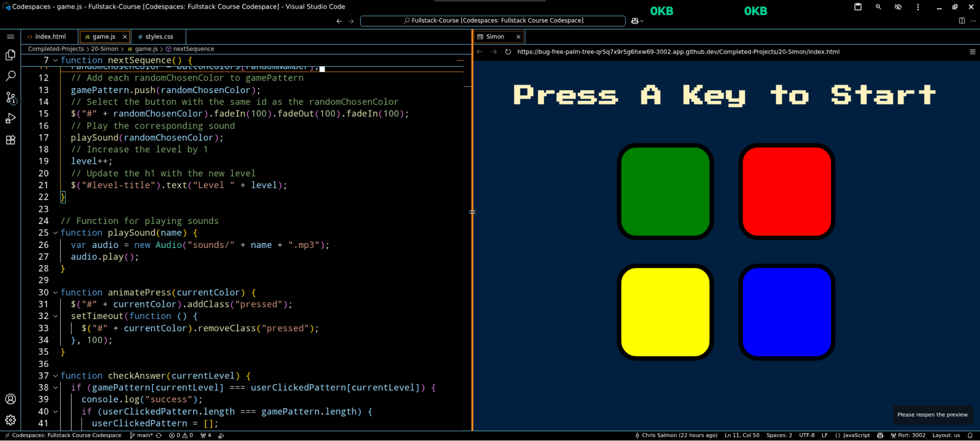
Task: Collapse the playSound function fold arrow
Action: tap(56, 233)
